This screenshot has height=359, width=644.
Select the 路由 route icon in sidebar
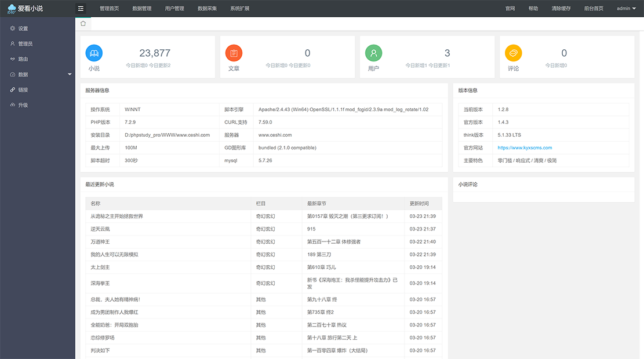click(13, 58)
